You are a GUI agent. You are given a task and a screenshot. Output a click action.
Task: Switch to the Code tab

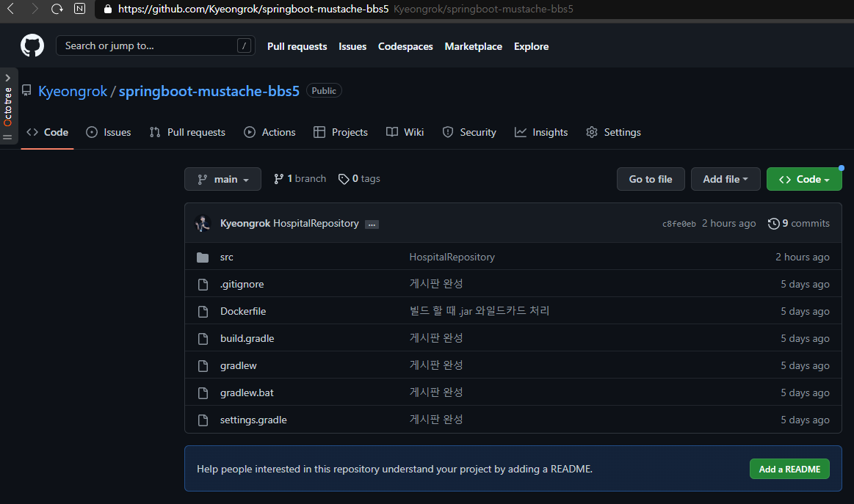[x=48, y=132]
